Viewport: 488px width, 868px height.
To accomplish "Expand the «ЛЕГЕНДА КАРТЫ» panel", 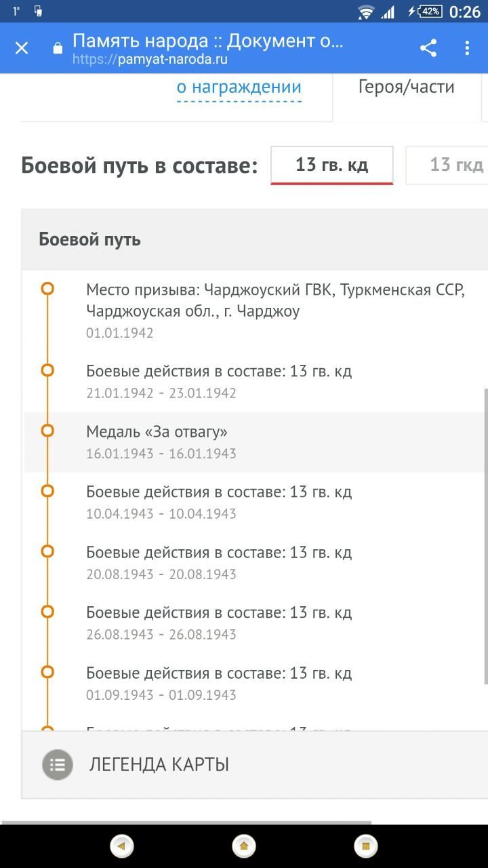I will click(159, 765).
